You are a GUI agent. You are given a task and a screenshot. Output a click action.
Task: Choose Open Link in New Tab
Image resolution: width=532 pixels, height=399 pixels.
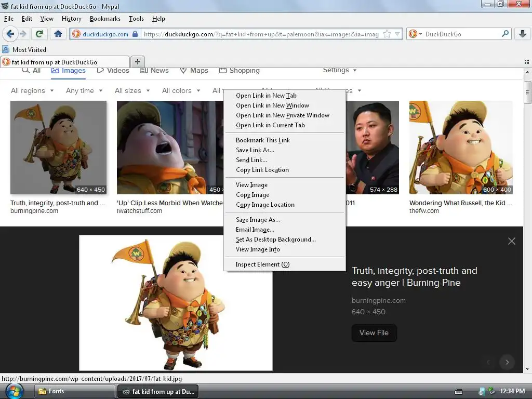285,96
